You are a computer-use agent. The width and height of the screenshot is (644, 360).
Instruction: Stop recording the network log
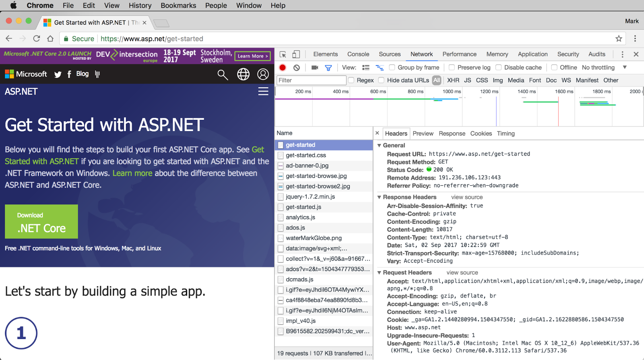283,68
